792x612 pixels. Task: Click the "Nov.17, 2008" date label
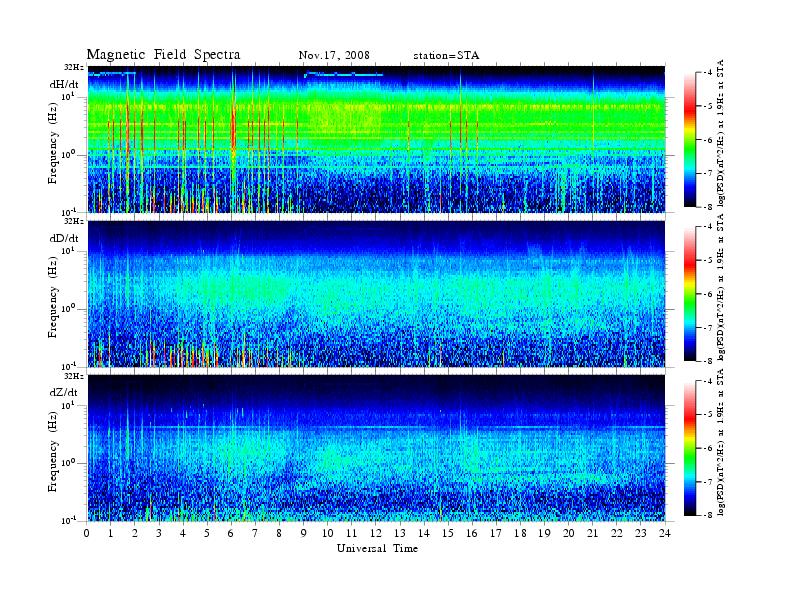tap(334, 56)
